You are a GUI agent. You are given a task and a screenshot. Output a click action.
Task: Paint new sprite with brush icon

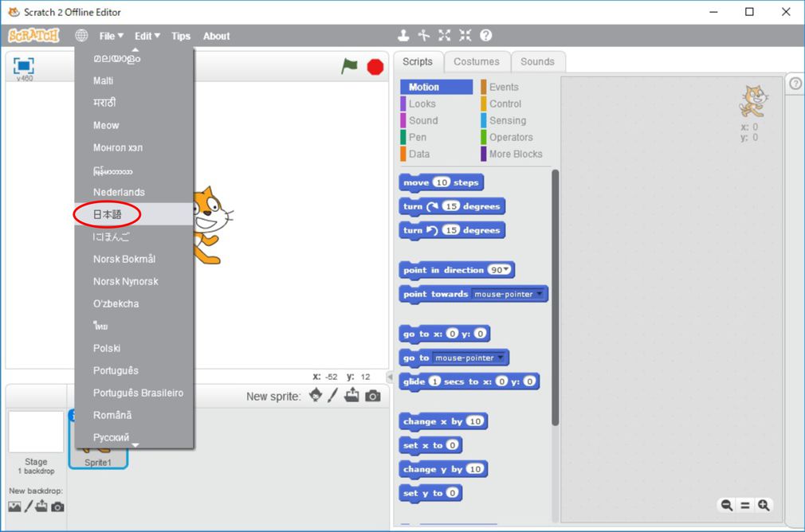click(x=333, y=395)
